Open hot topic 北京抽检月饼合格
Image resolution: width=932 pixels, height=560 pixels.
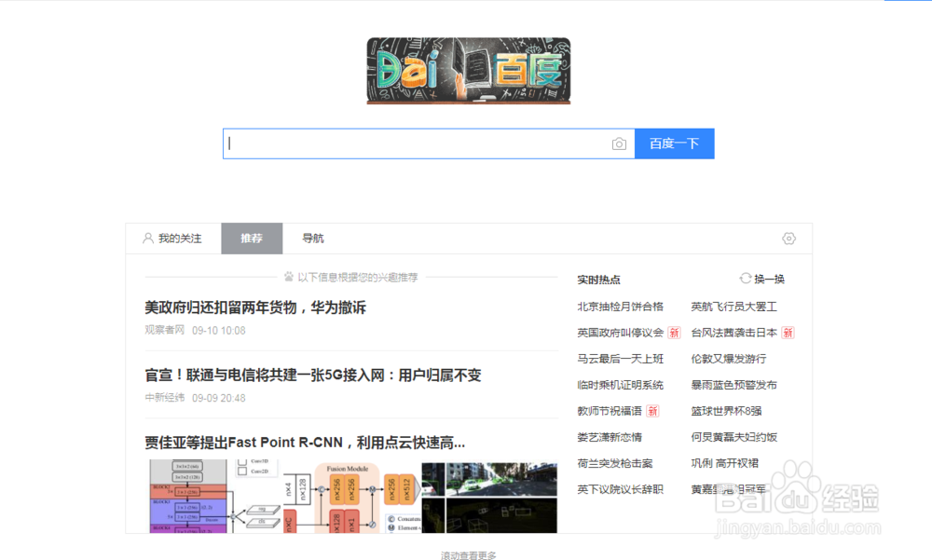tap(620, 307)
